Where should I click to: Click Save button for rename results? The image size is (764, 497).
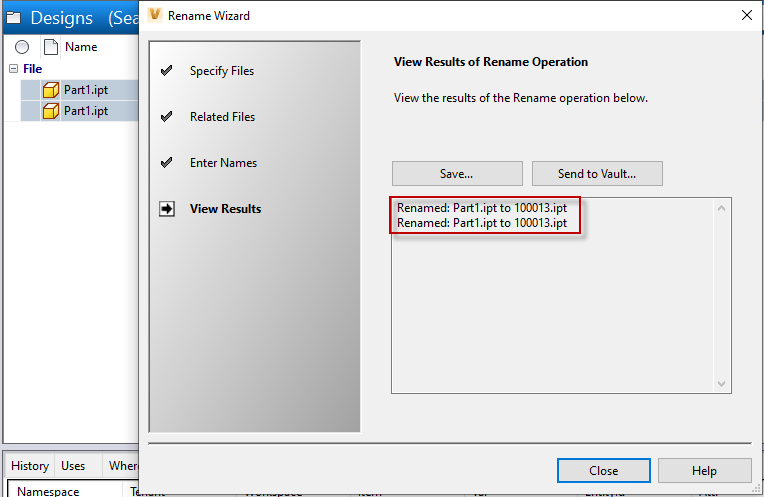tap(457, 174)
